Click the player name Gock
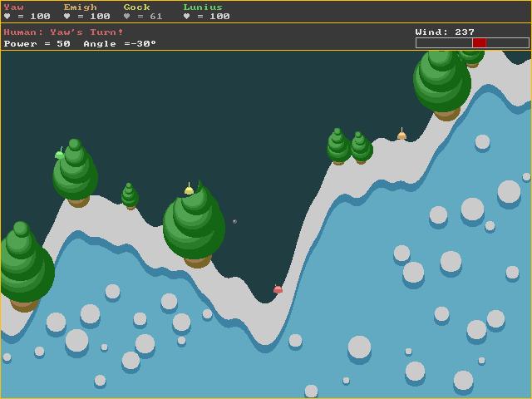The width and height of the screenshot is (532, 399). pyautogui.click(x=136, y=7)
